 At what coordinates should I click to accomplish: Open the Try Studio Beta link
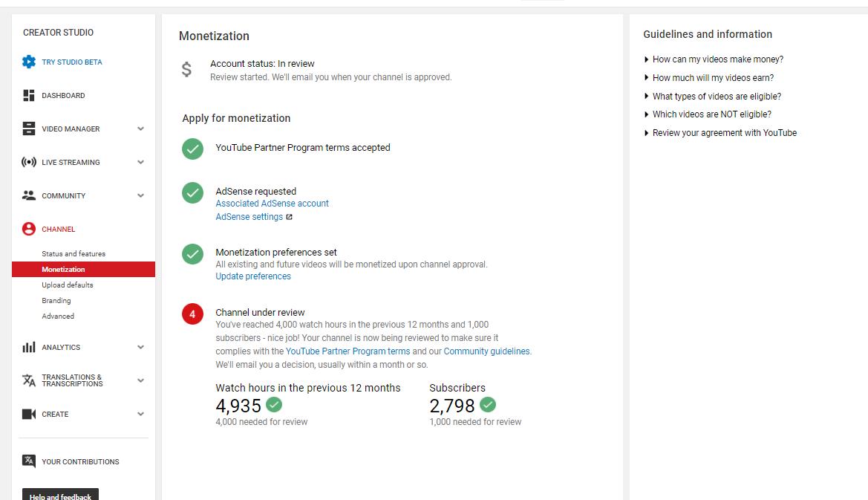point(72,62)
